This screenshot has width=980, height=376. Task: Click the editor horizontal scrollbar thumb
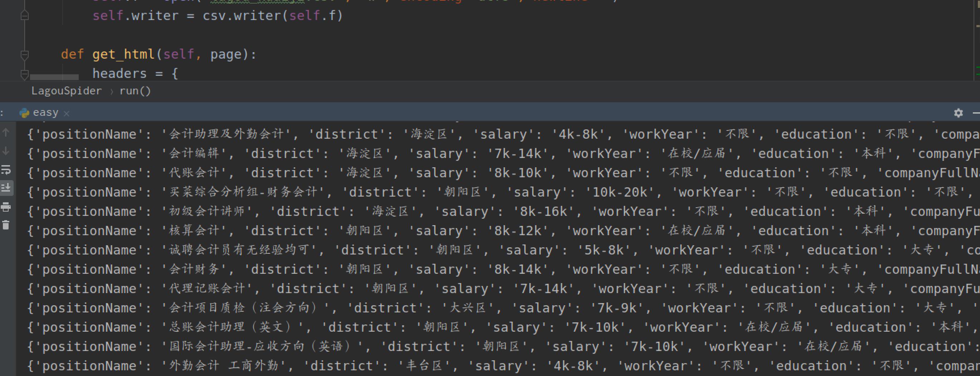pyautogui.click(x=54, y=77)
